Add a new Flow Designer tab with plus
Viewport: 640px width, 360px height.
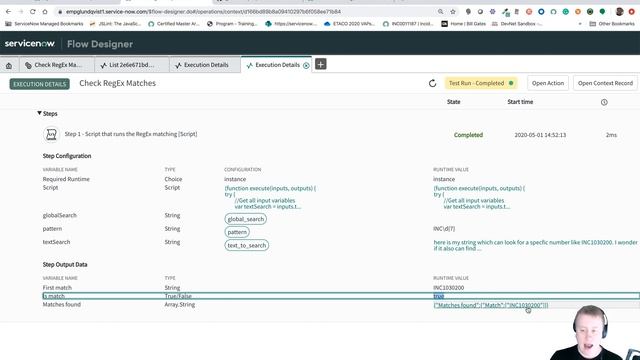(320, 64)
